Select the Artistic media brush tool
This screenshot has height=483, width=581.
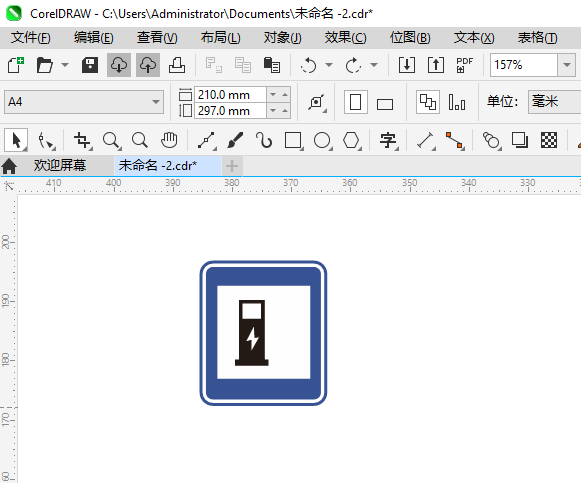point(235,140)
